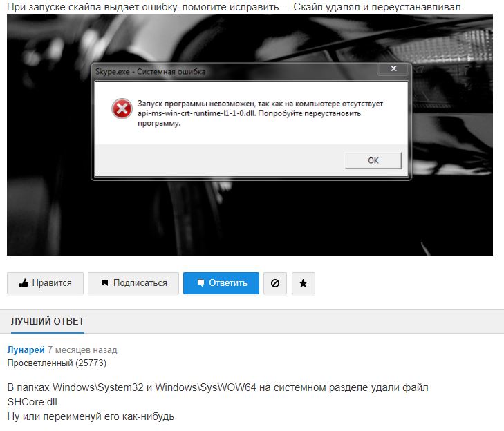Reply using the blue Ответить button
Screen dimensions: 504x431
221,283
